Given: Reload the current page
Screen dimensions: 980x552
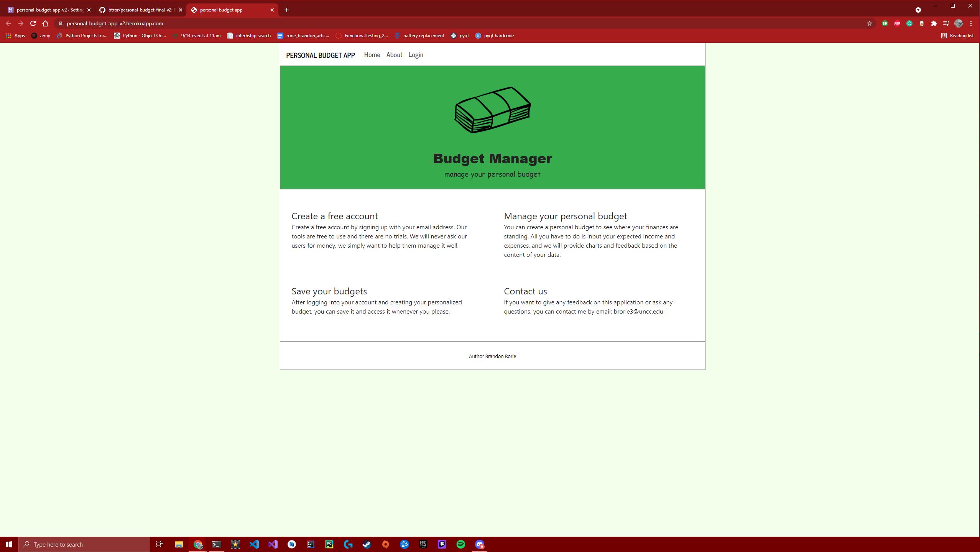Looking at the screenshot, I should 33,23.
